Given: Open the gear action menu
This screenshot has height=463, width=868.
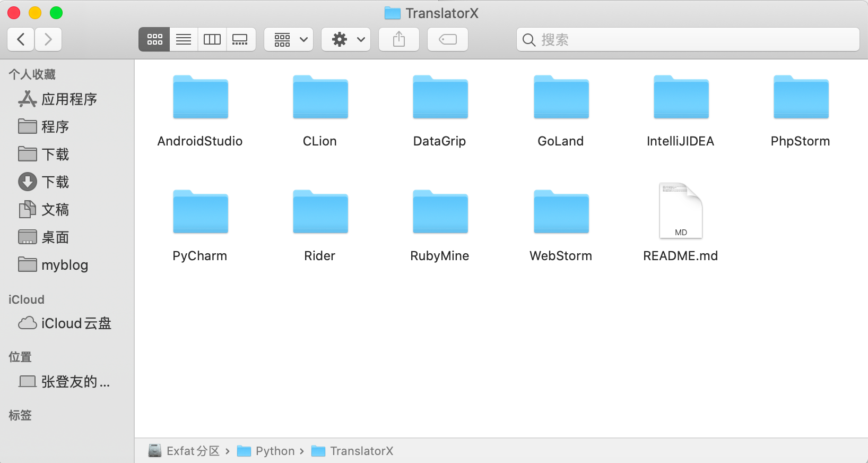Looking at the screenshot, I should tap(346, 39).
